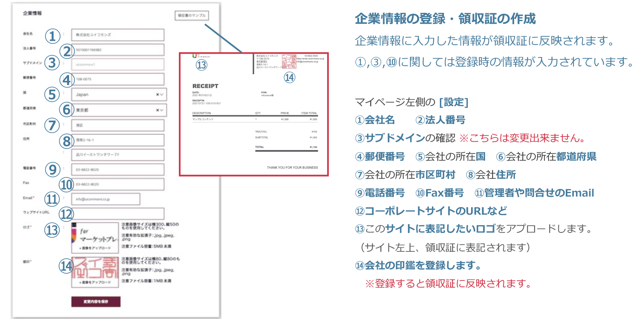This screenshot has width=644, height=319.
Task: Click the 領収書のサンプル button
Action: [191, 15]
